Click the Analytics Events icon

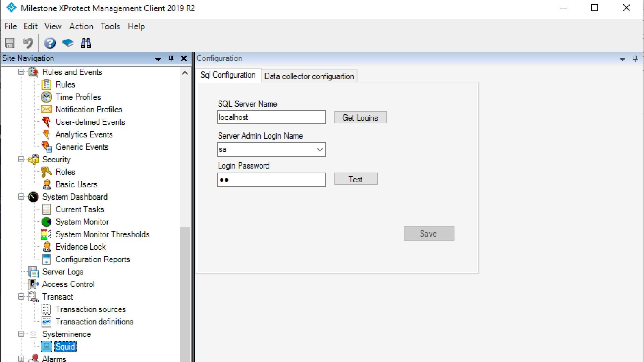(x=47, y=134)
